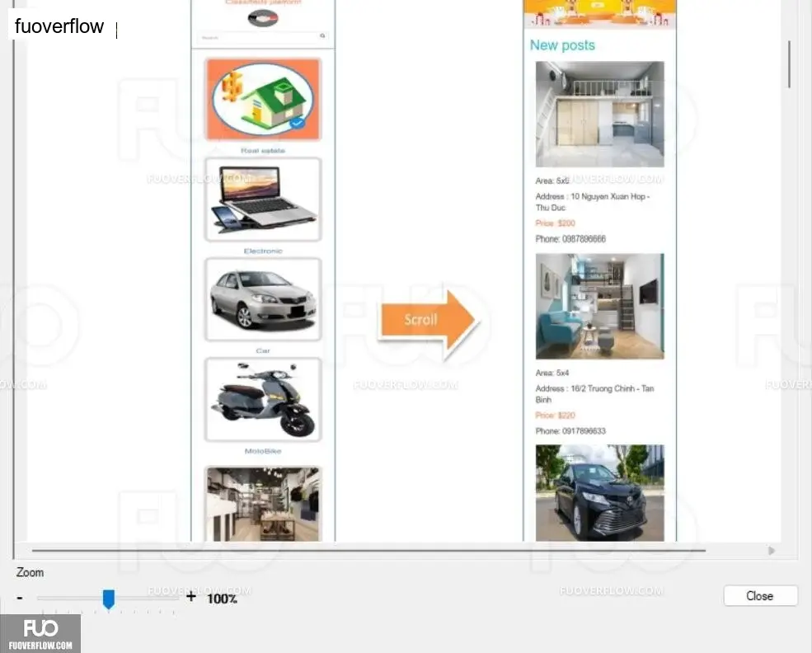Click the 'MotoBike' category label
812x653 pixels.
pos(263,451)
